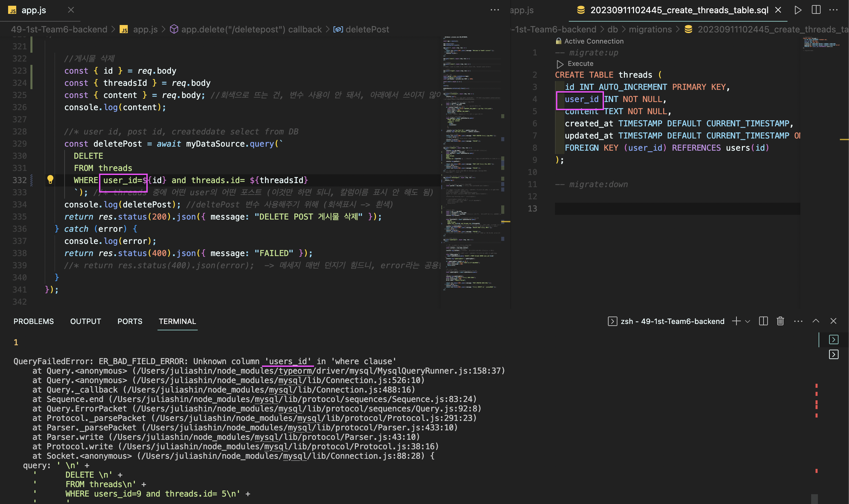Switch to the OUTPUT tab
The height and width of the screenshot is (504, 849).
coord(86,321)
